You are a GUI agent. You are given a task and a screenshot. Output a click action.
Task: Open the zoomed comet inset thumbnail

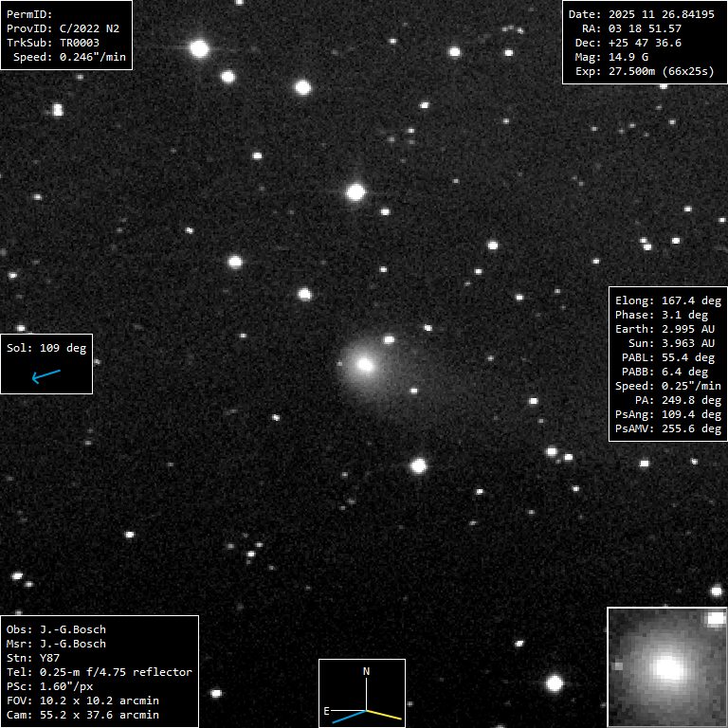(666, 667)
